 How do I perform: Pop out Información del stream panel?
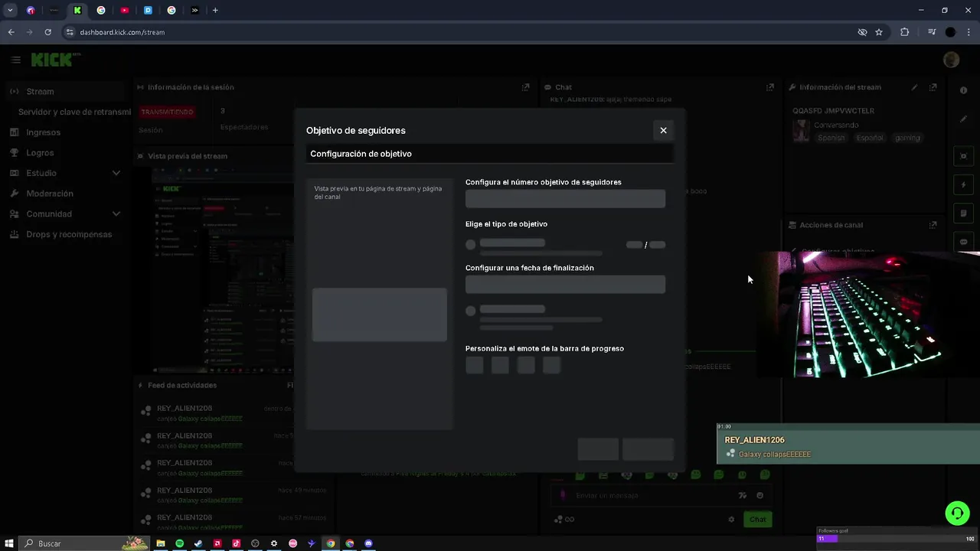pyautogui.click(x=933, y=87)
